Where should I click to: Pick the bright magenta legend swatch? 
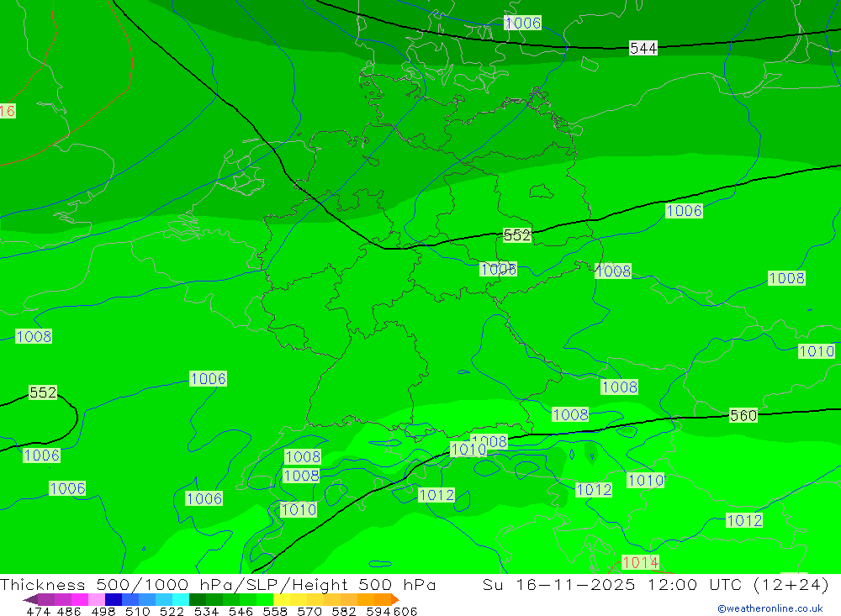[80, 599]
